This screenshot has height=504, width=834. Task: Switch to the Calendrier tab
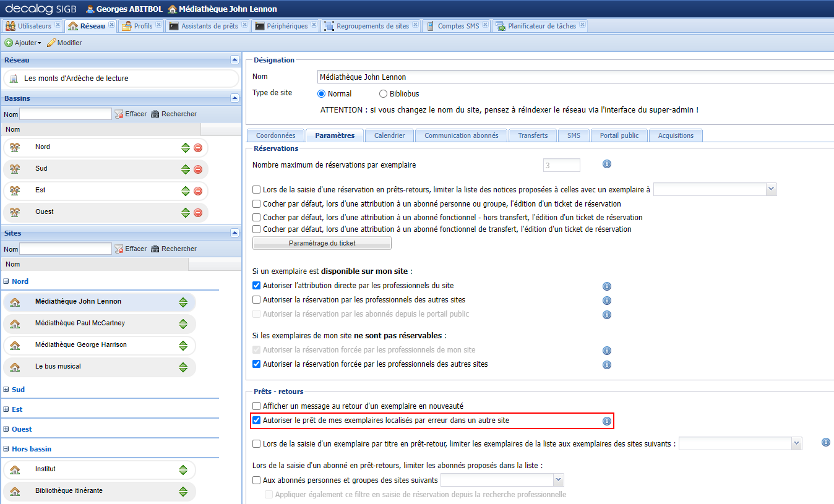pyautogui.click(x=389, y=135)
